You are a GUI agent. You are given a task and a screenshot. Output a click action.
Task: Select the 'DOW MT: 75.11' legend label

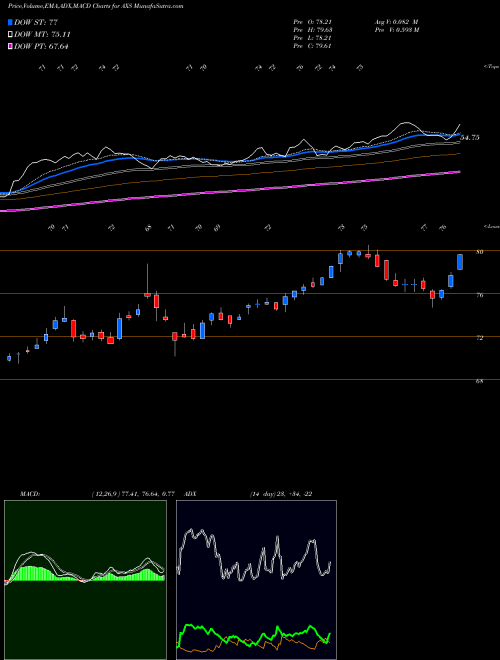click(x=42, y=34)
